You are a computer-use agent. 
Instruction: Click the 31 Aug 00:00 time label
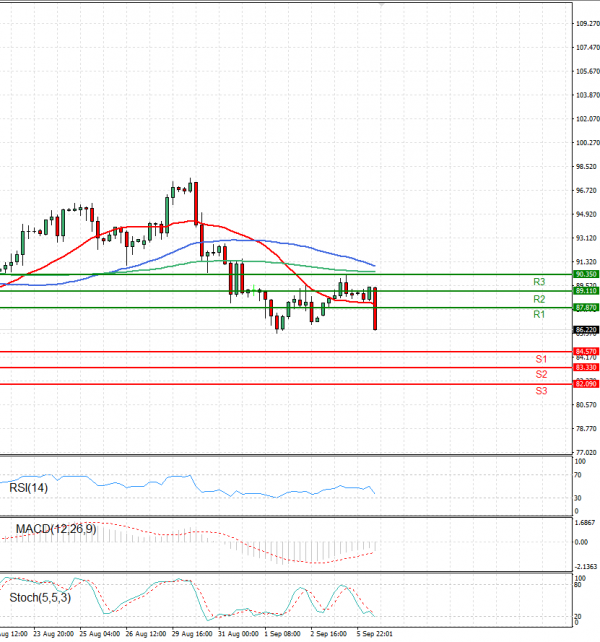(x=238, y=634)
